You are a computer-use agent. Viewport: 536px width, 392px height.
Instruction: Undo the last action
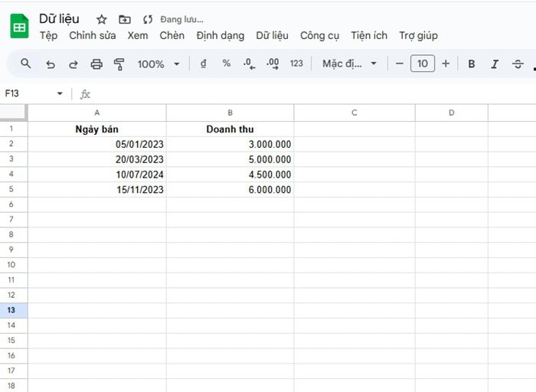click(51, 64)
